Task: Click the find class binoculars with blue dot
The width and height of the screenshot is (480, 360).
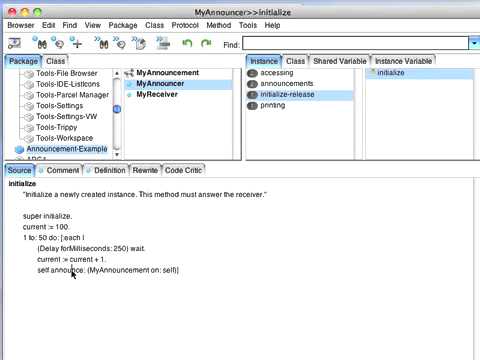Action: click(41, 43)
